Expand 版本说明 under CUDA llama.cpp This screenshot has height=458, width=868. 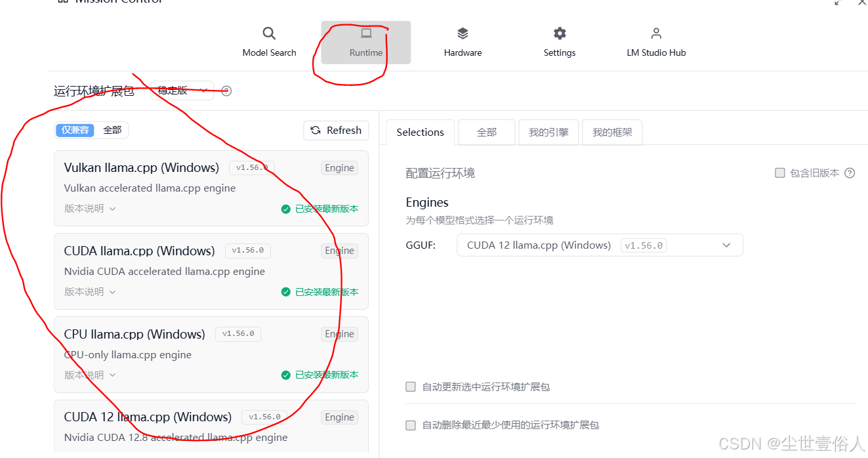(90, 292)
